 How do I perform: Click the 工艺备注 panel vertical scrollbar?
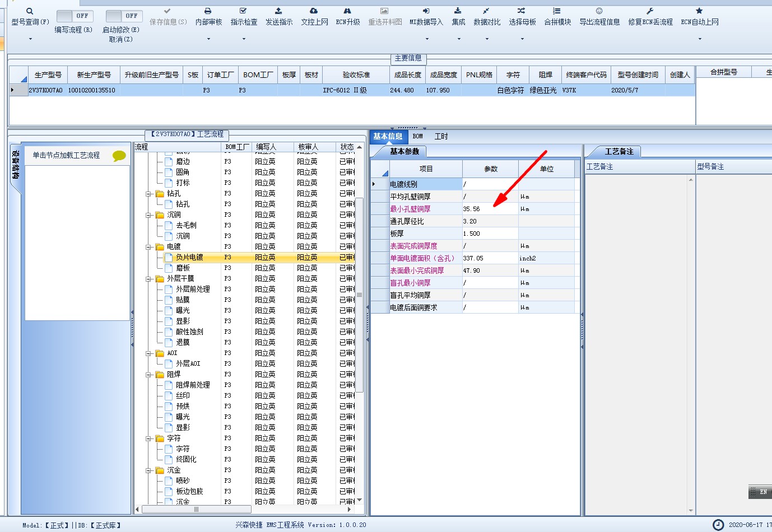pos(691,344)
